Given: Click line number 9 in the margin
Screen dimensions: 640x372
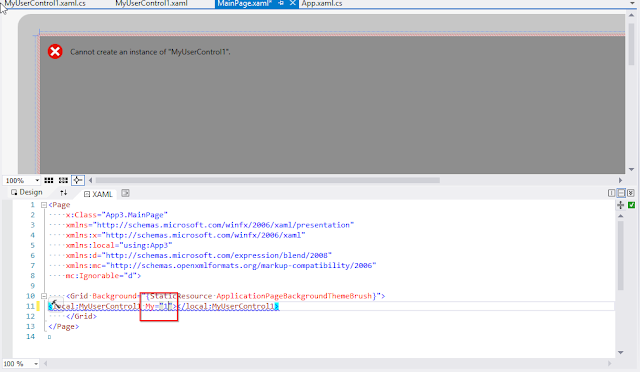Looking at the screenshot, I should 33,286.
